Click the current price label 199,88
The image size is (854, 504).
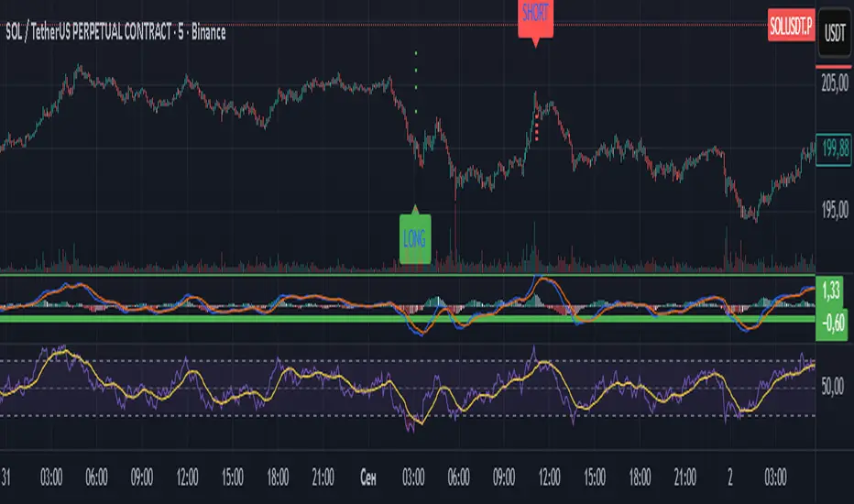[835, 148]
